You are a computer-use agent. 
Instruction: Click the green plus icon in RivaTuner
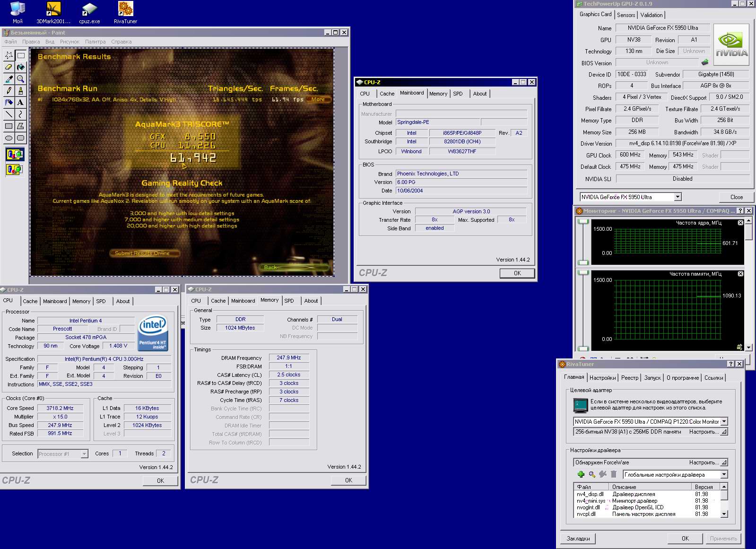click(x=581, y=474)
